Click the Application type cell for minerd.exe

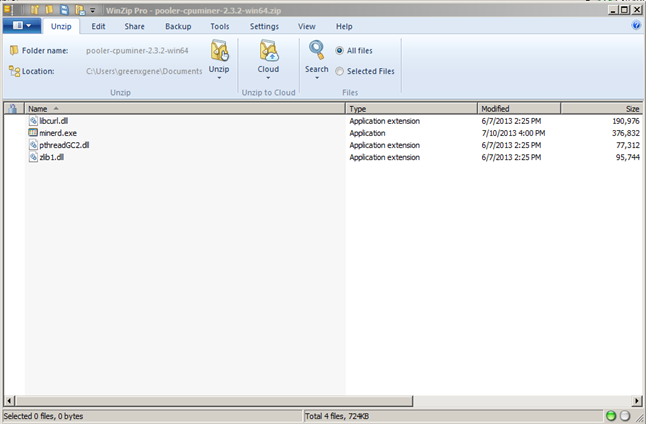(x=367, y=133)
